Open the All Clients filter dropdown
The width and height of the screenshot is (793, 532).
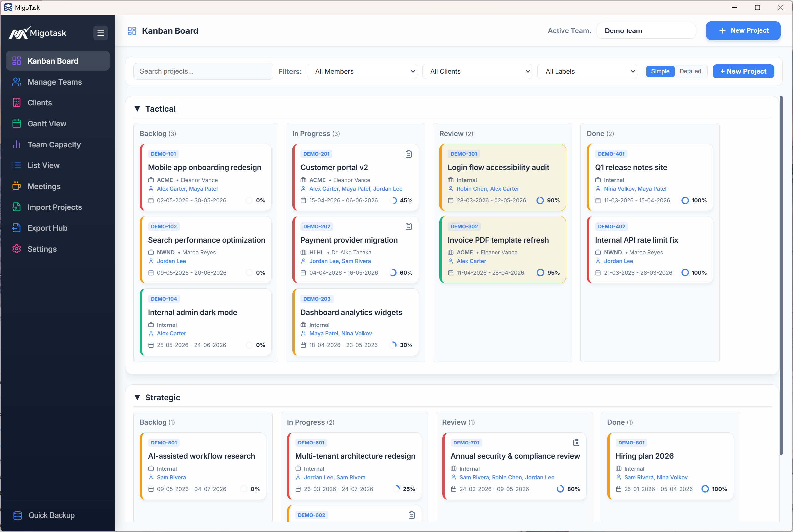pos(477,71)
